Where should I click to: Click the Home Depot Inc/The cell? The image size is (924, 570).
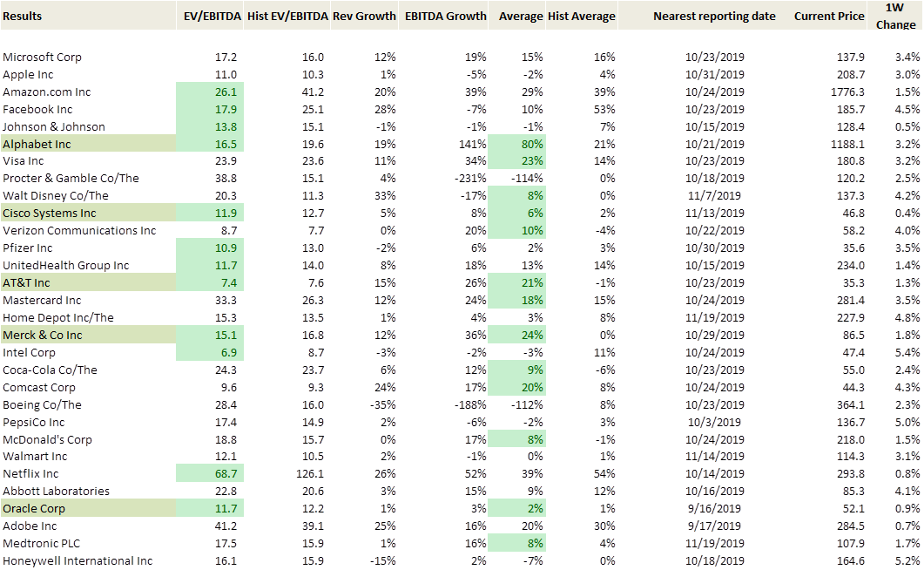[57, 318]
